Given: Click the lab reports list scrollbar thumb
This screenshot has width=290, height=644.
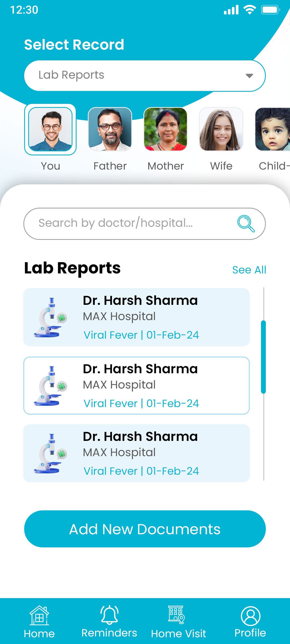Looking at the screenshot, I should click(x=263, y=357).
